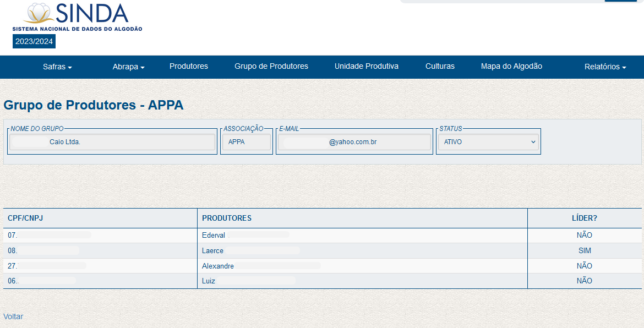Select the Laerce producer name
The image size is (644, 328).
pos(212,251)
